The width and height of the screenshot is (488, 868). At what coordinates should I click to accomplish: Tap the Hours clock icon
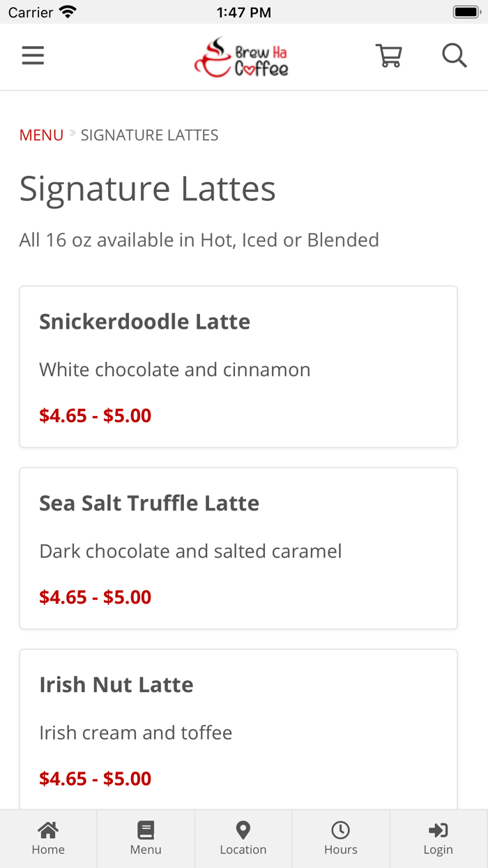340,830
